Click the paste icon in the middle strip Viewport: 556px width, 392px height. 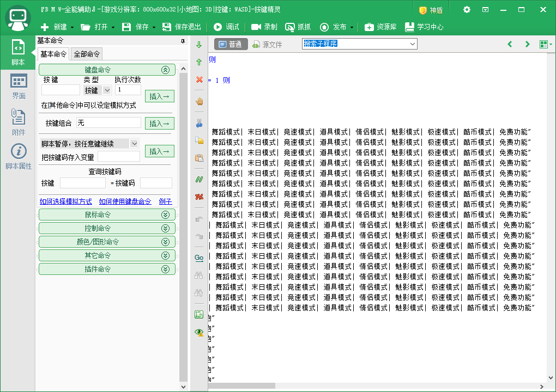tap(198, 158)
